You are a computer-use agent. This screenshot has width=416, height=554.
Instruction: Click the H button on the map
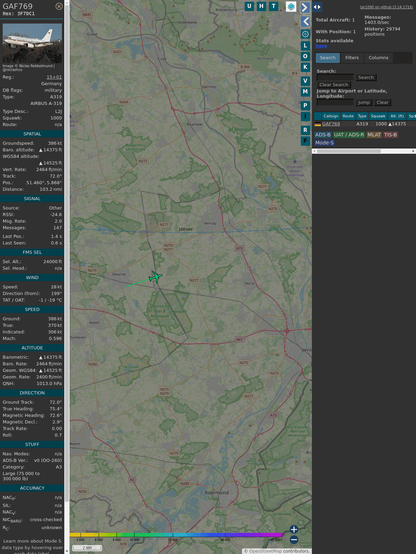coord(262,6)
